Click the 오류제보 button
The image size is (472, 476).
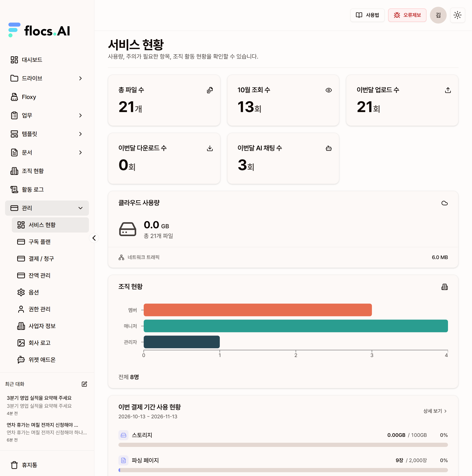coord(407,15)
